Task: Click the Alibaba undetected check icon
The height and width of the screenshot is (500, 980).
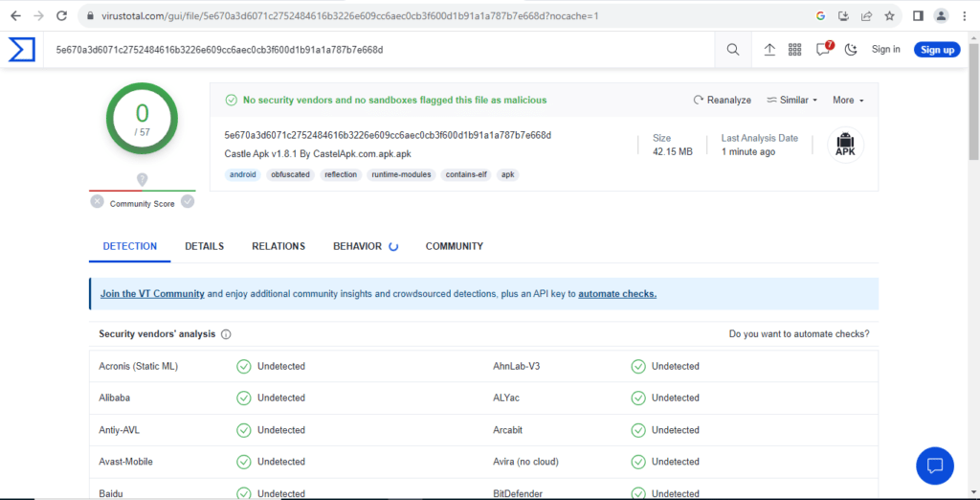Action: tap(244, 398)
